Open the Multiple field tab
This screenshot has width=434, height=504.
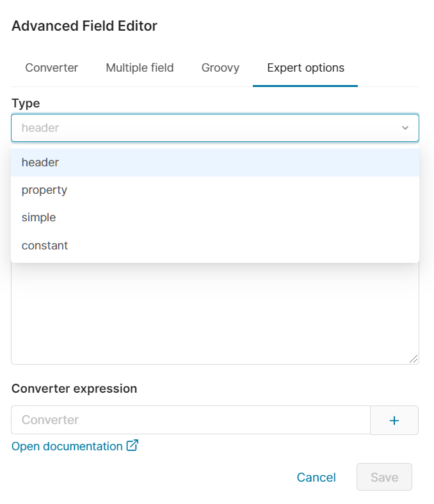pos(140,68)
